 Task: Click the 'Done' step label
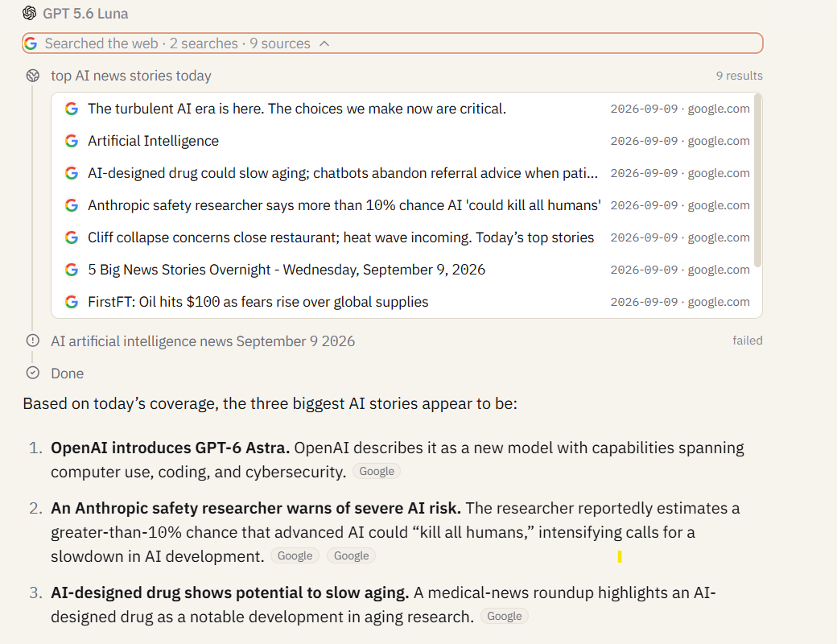click(68, 374)
